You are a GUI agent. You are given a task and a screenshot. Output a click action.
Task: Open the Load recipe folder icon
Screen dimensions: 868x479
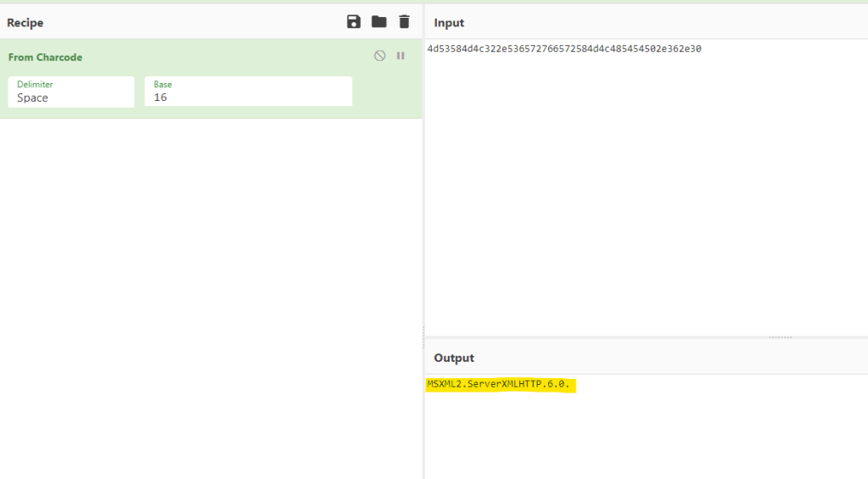[378, 22]
